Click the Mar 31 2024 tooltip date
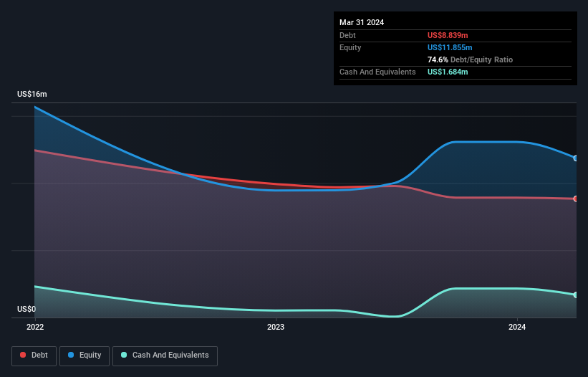The image size is (588, 377). 362,22
